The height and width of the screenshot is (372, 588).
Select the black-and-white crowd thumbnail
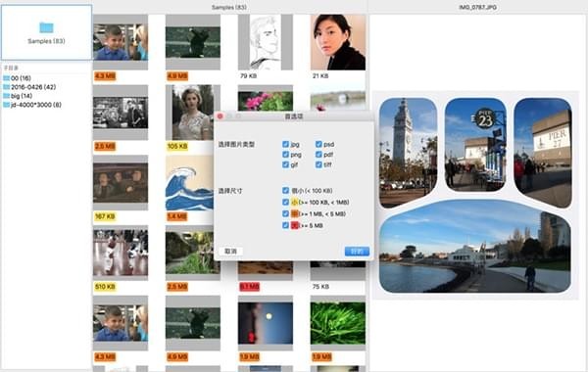click(x=121, y=113)
